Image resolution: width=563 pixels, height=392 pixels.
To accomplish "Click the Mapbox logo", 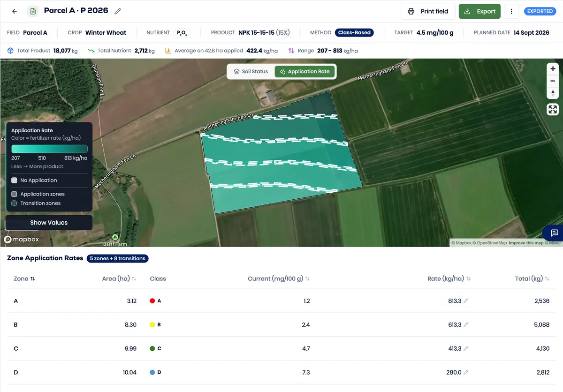I will [22, 239].
